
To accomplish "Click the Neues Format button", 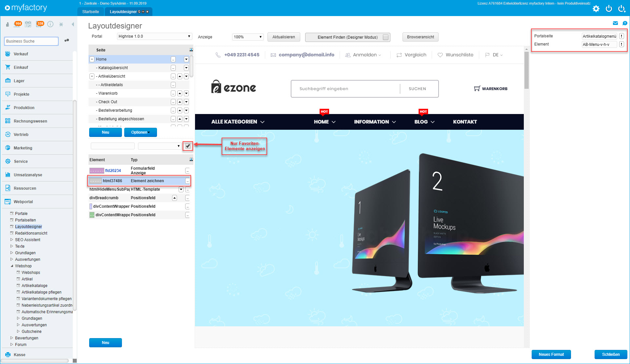I will (551, 354).
